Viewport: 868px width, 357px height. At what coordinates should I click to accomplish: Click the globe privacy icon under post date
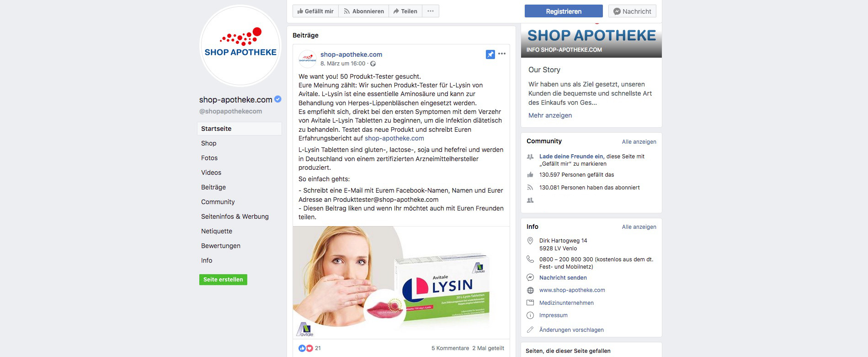click(x=373, y=64)
